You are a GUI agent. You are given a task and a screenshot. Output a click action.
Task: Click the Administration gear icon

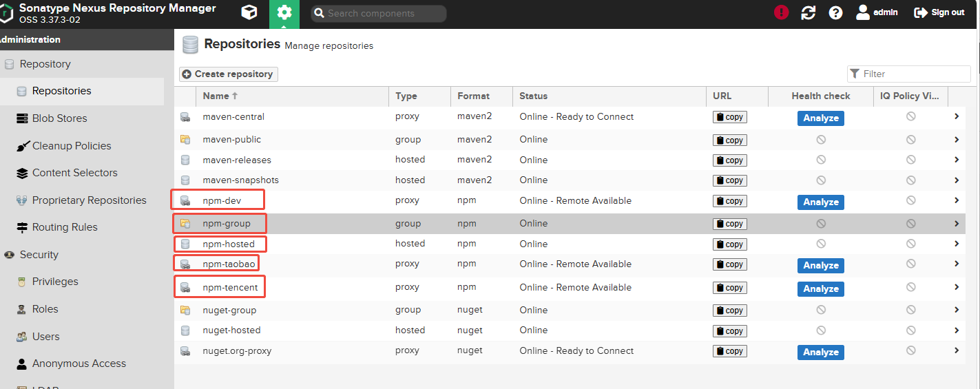tap(284, 13)
